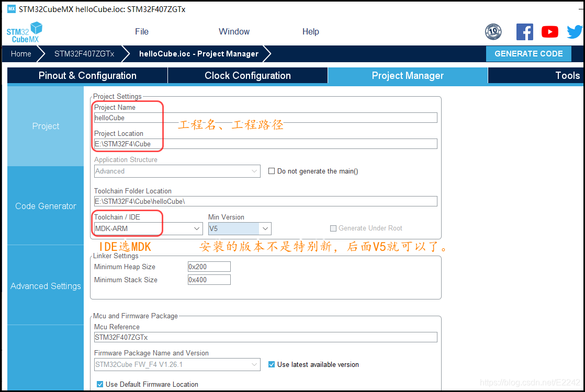
Task: Click the Project Name input field
Action: (265, 118)
